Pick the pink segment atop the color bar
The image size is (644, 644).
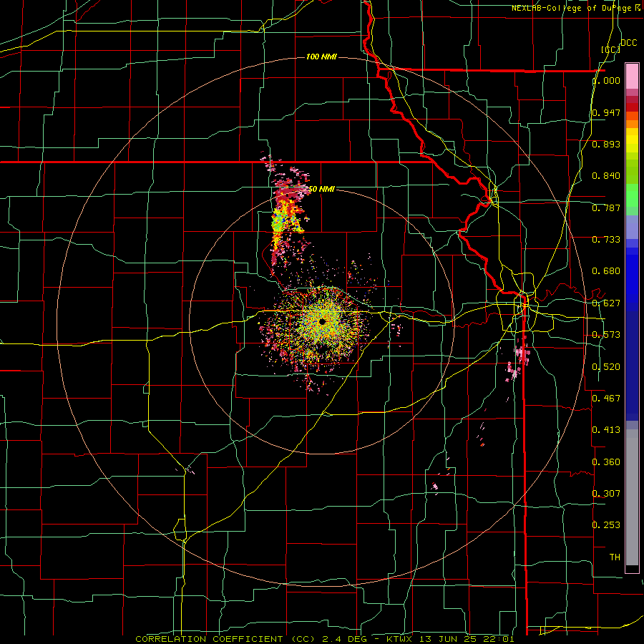pos(632,77)
